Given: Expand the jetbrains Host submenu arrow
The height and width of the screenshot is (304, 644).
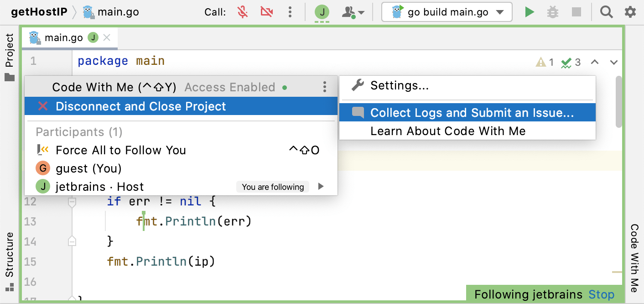Looking at the screenshot, I should 321,186.
